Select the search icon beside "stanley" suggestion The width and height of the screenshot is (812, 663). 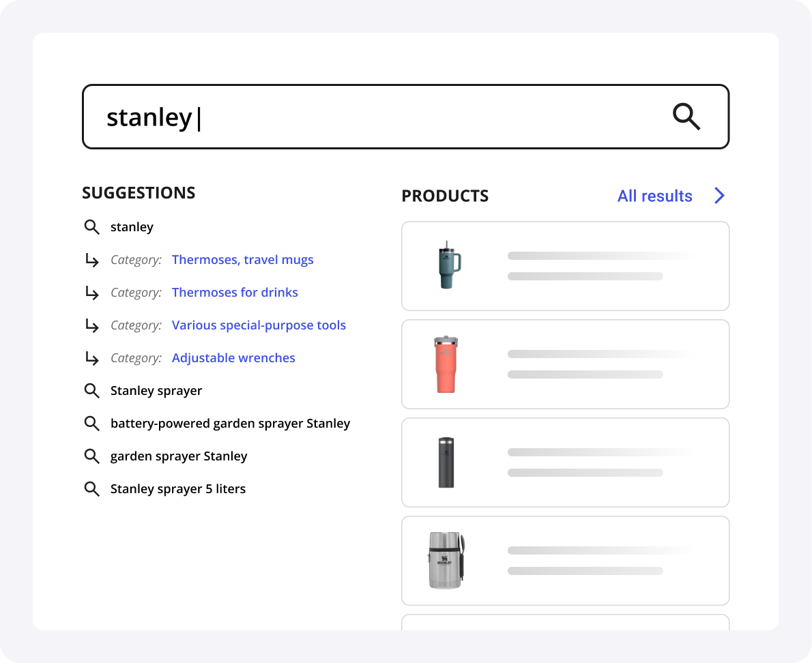coord(92,226)
